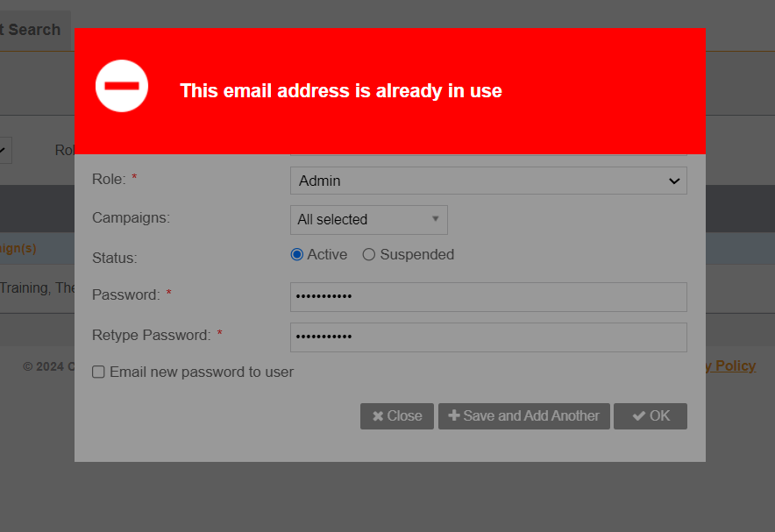Click the orange Campaign(s) column header link

tap(17, 248)
